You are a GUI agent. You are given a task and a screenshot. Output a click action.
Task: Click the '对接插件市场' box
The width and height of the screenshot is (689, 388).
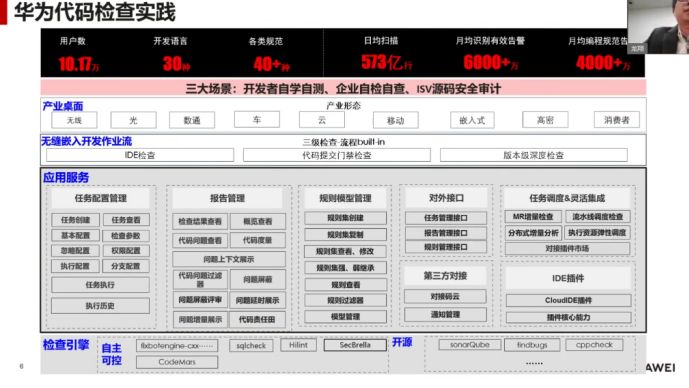point(567,248)
